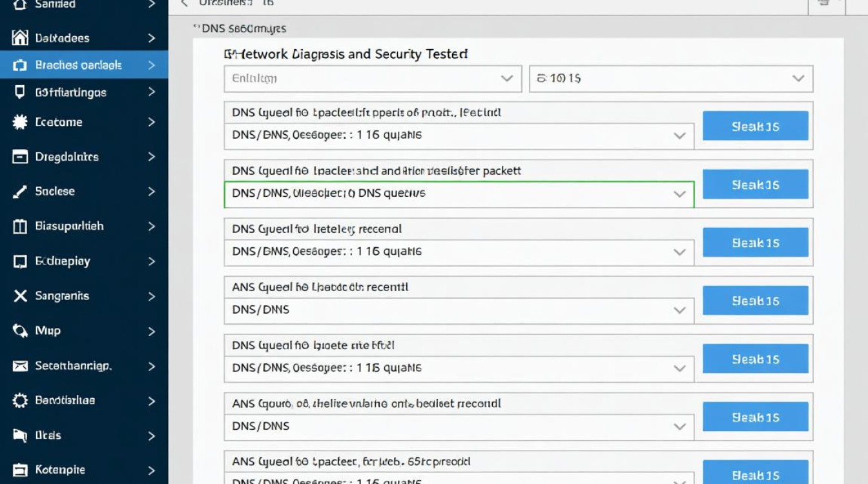Click the envelope icon beside Secetbannigp
868x484 pixels.
click(x=20, y=366)
